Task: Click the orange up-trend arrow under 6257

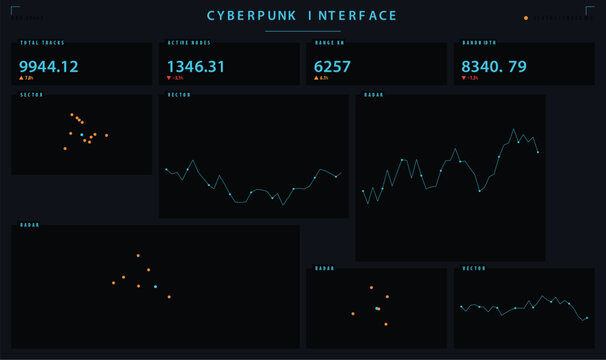Action: click(x=316, y=78)
